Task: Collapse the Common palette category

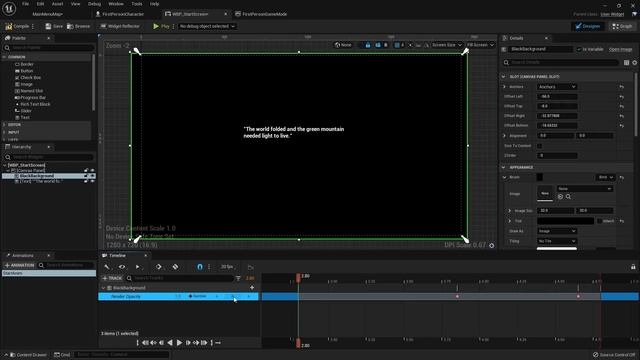Action: pyautogui.click(x=4, y=57)
